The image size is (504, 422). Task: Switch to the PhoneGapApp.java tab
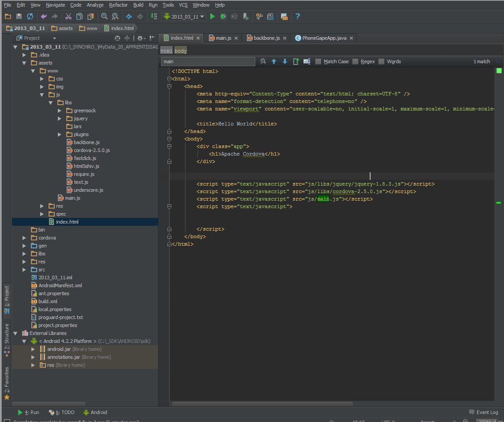(x=324, y=38)
